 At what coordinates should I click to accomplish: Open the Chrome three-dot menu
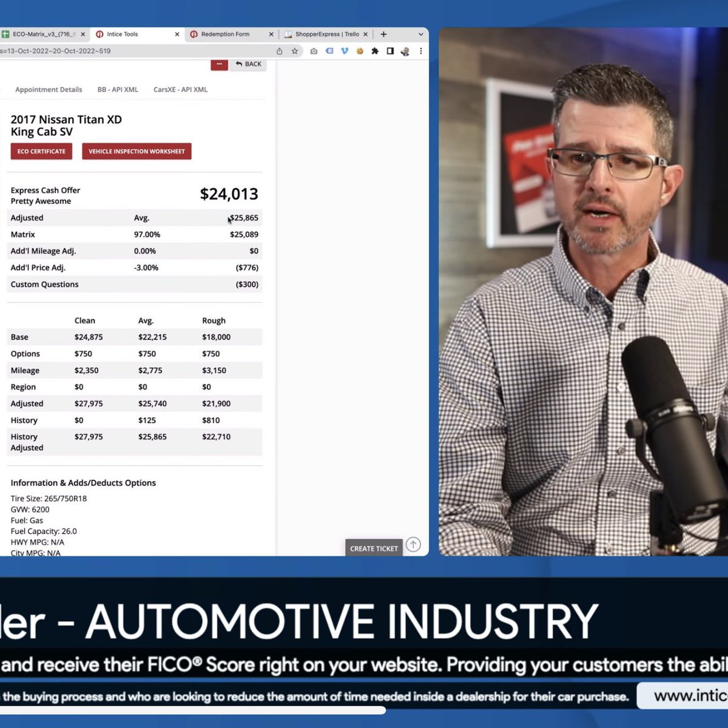click(421, 51)
